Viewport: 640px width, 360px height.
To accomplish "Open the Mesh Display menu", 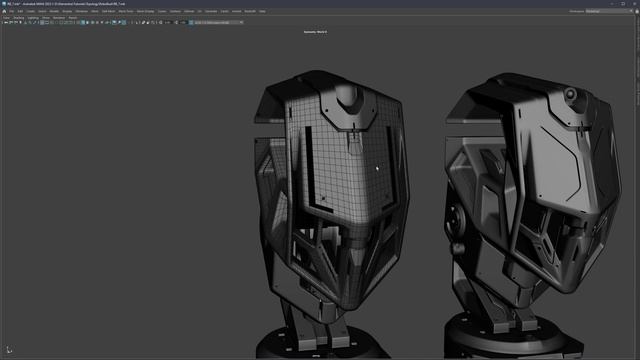I will (x=145, y=11).
